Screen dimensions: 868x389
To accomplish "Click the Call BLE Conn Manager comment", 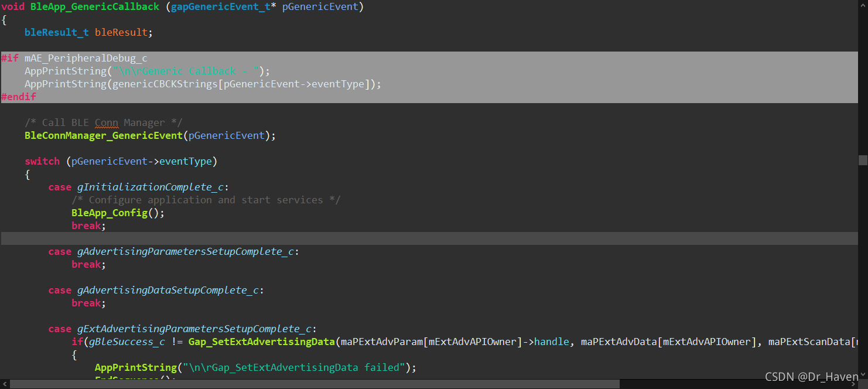I will point(104,122).
